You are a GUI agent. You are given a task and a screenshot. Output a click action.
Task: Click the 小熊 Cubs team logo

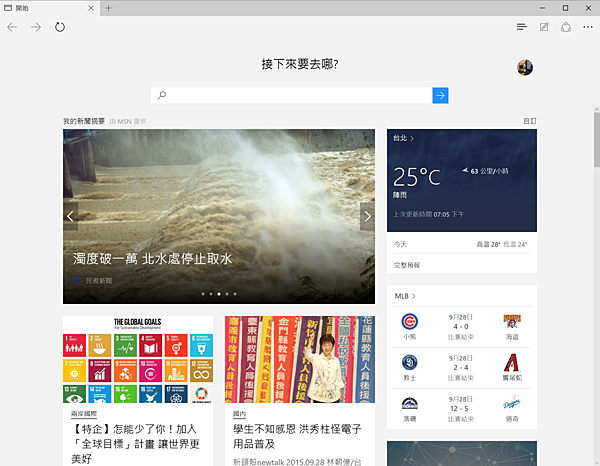coord(409,321)
